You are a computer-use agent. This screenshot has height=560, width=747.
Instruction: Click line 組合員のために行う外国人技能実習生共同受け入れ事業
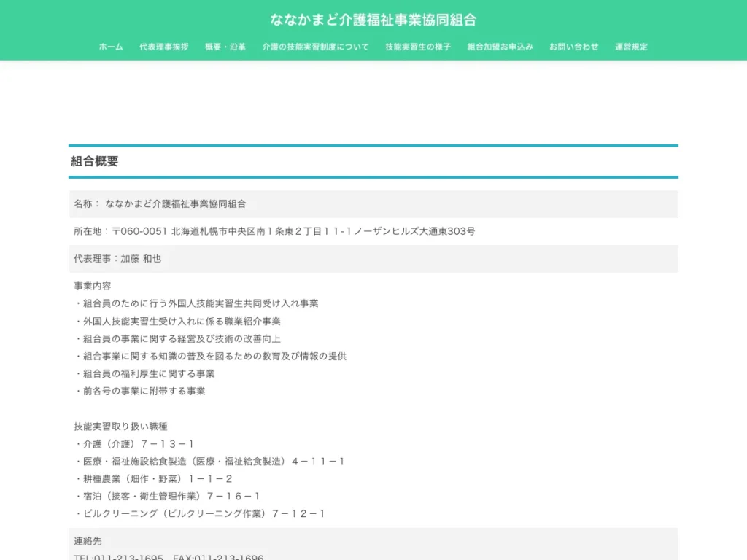coord(196,303)
